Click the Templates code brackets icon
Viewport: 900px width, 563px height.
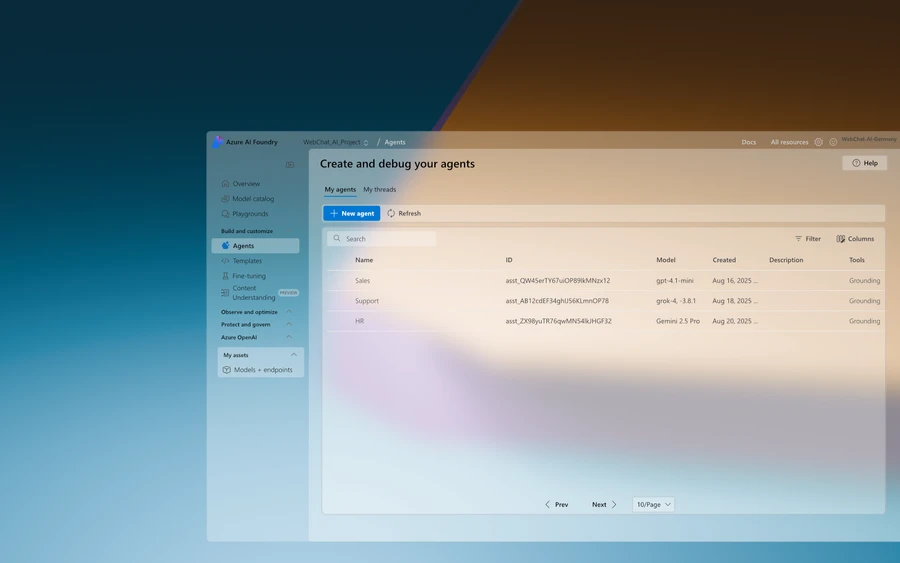(225, 261)
